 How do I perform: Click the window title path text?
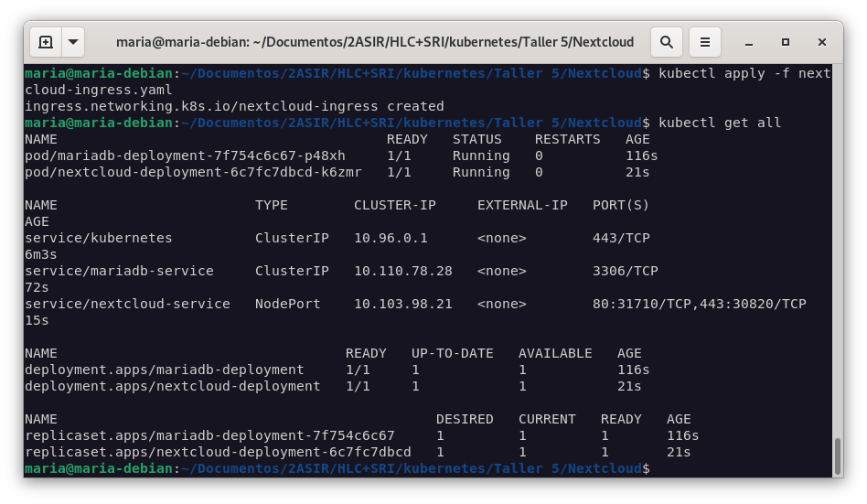(x=375, y=42)
